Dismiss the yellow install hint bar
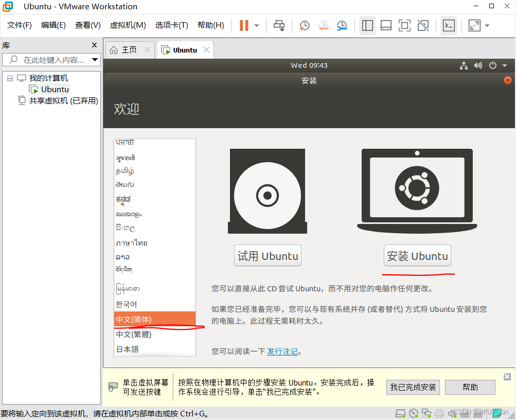This screenshot has width=516, height=420. pyautogui.click(x=507, y=377)
